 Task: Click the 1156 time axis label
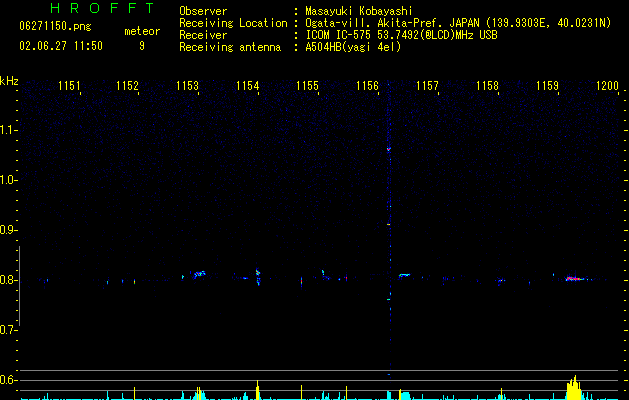coord(367,86)
